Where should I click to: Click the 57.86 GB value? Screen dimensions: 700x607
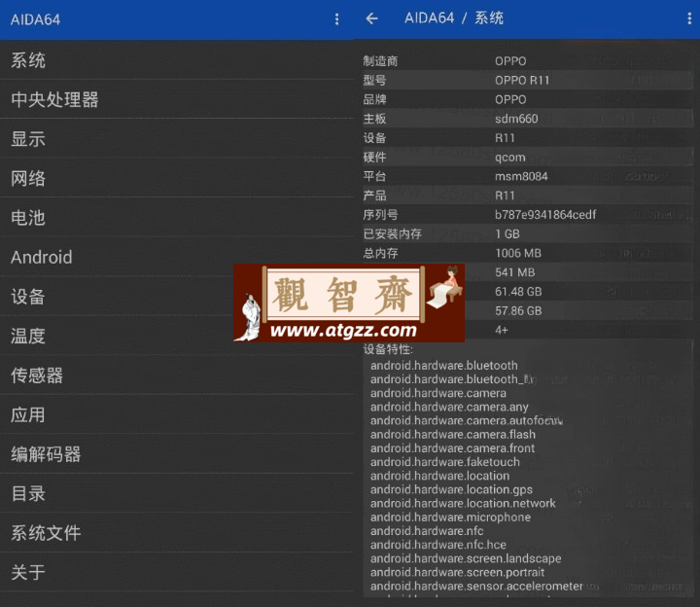[x=518, y=310]
